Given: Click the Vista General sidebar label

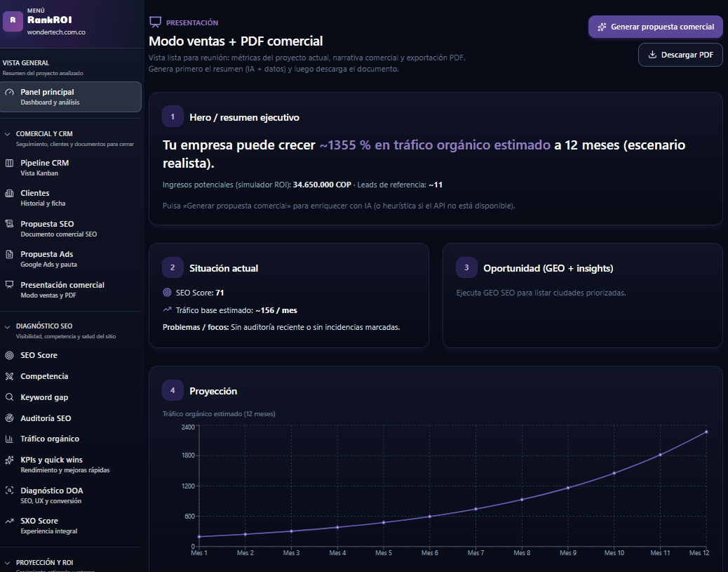Looking at the screenshot, I should 26,63.
